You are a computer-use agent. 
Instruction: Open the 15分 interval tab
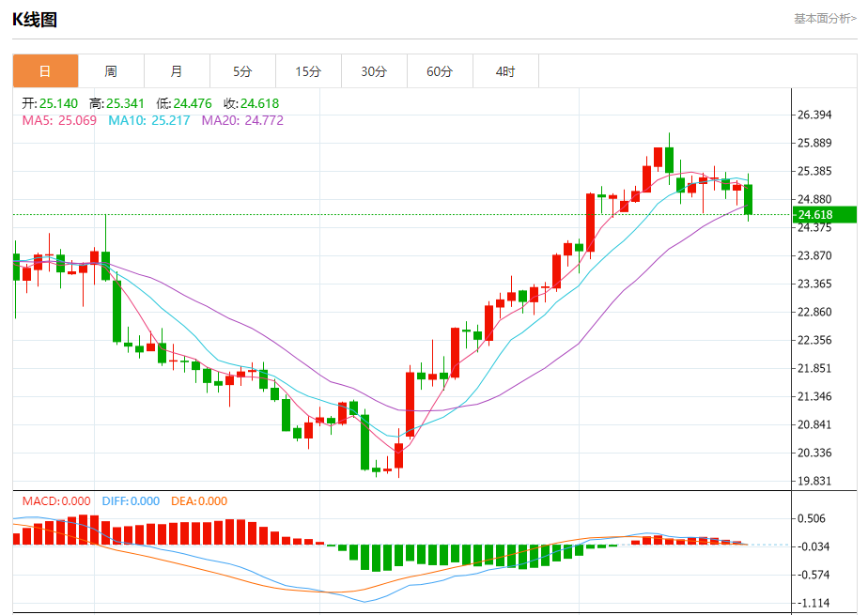(308, 71)
